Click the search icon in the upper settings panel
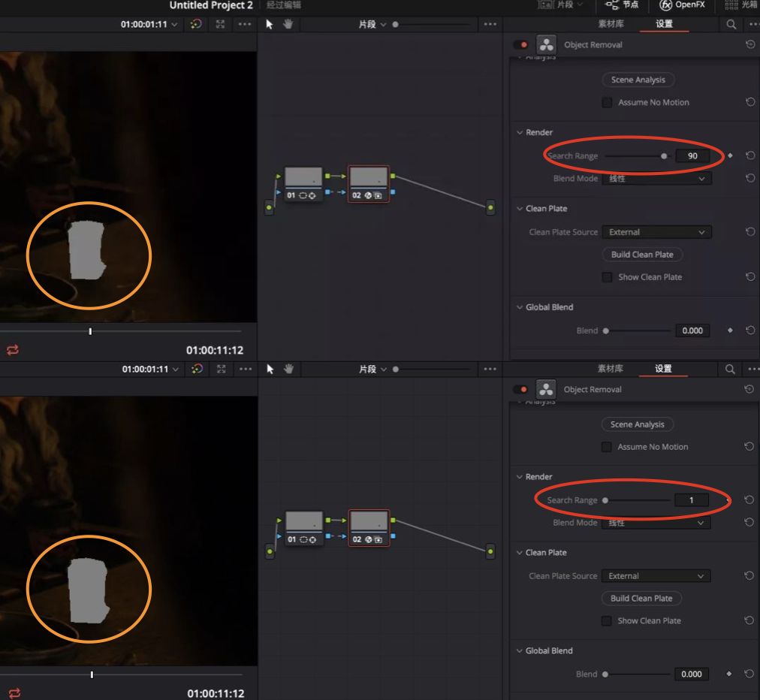Viewport: 760px width, 700px height. point(731,24)
